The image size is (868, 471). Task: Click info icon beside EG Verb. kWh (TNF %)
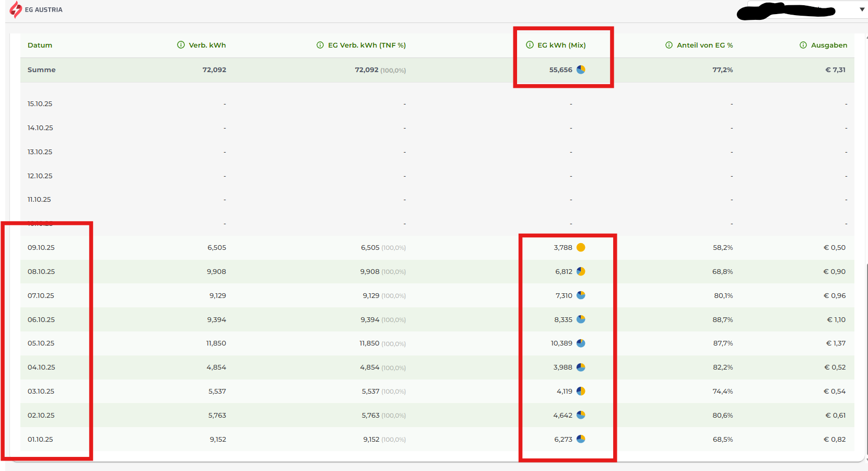point(320,45)
